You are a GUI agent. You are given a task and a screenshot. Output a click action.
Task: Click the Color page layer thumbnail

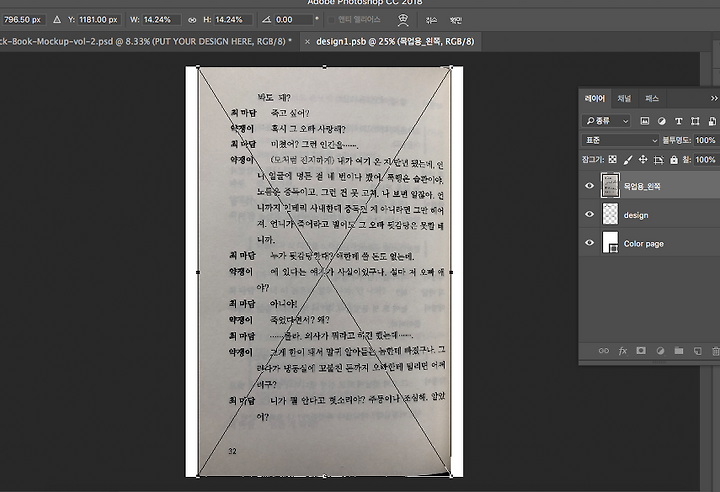pyautogui.click(x=610, y=243)
